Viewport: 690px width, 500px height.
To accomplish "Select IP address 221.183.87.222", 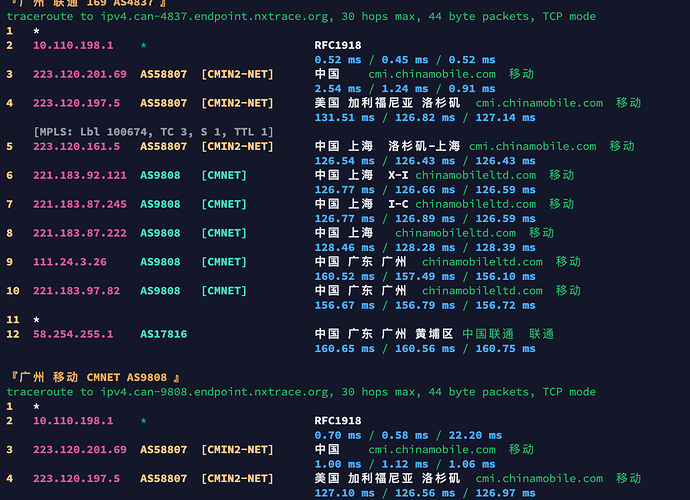I will [80, 233].
